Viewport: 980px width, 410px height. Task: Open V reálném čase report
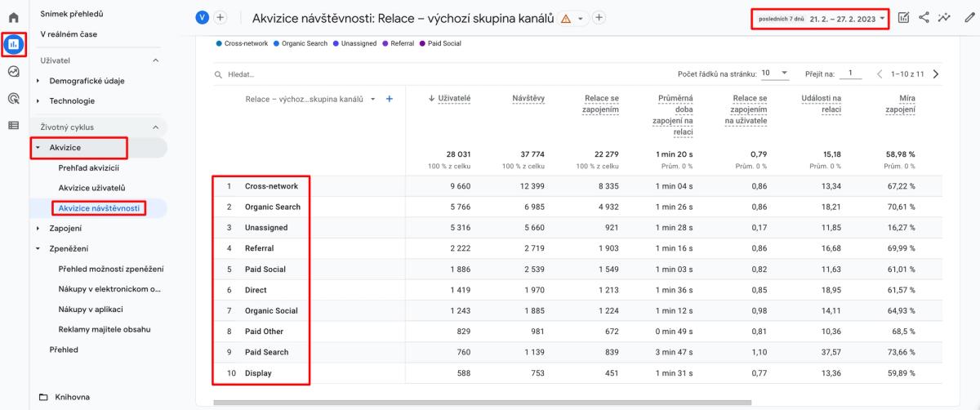[70, 33]
